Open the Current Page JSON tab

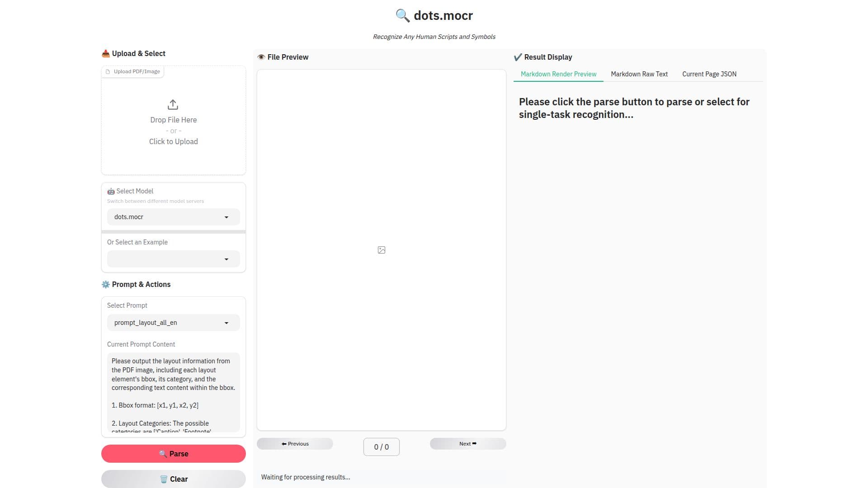point(709,74)
